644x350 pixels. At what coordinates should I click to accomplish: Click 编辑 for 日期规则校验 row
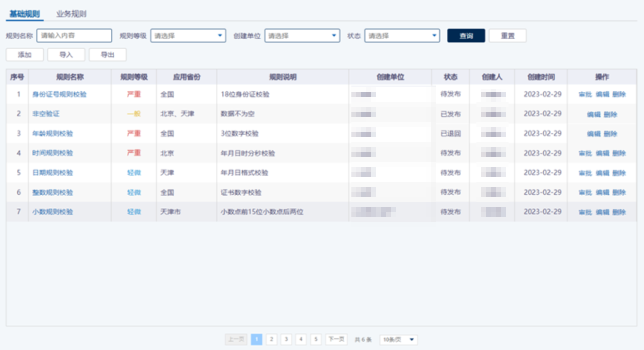pyautogui.click(x=602, y=173)
